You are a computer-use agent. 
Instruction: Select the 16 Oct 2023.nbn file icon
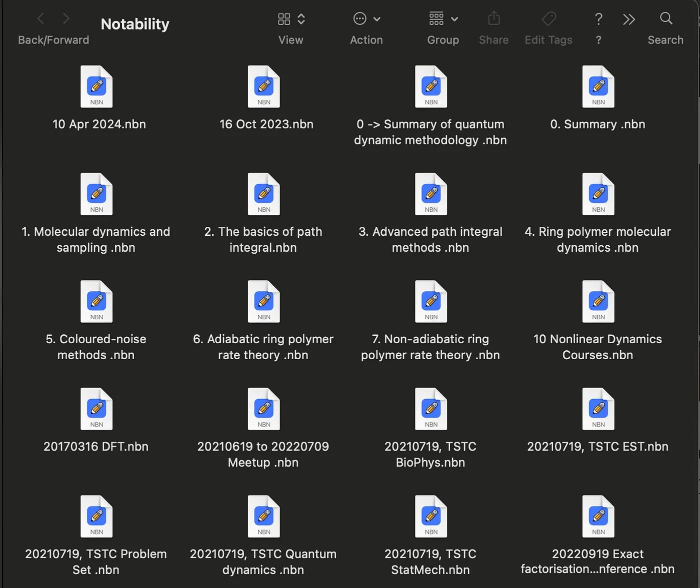263,87
